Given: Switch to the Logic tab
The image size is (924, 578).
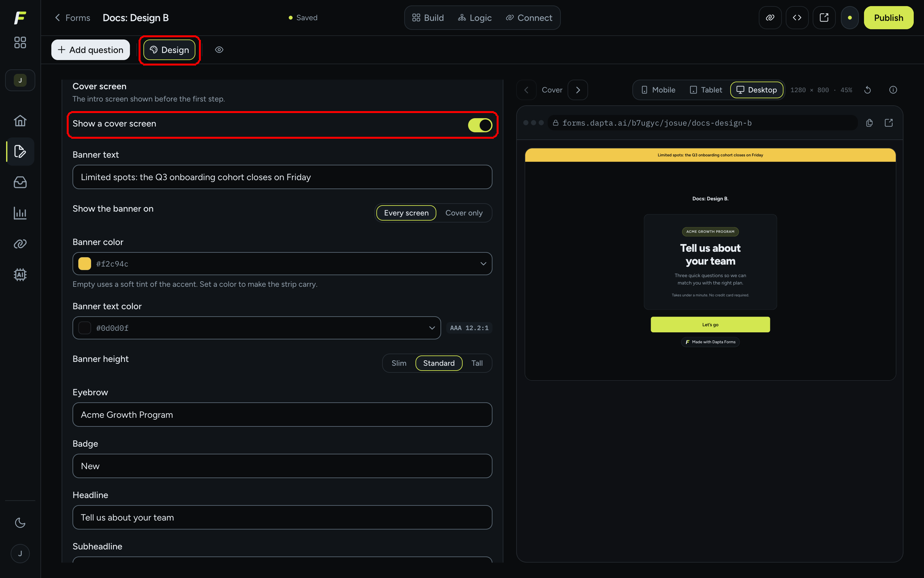Looking at the screenshot, I should 475,18.
